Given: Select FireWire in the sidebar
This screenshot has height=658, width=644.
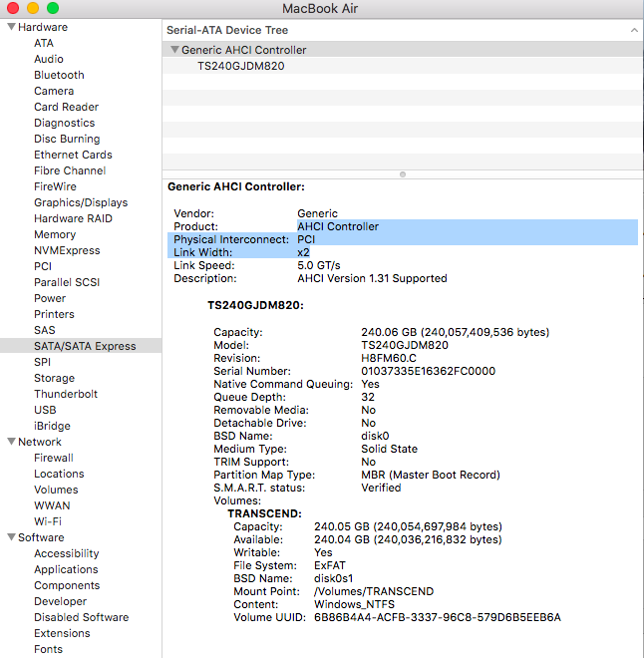Looking at the screenshot, I should pyautogui.click(x=55, y=186).
